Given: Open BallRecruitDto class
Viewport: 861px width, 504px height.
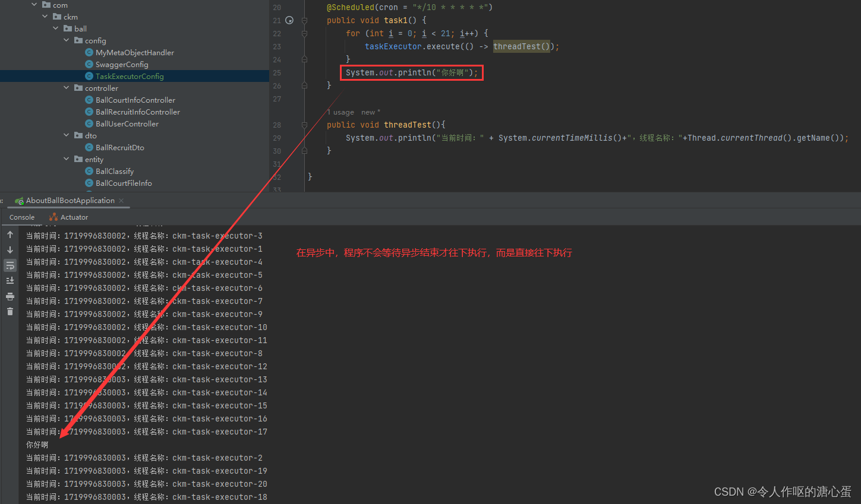Looking at the screenshot, I should (x=120, y=147).
